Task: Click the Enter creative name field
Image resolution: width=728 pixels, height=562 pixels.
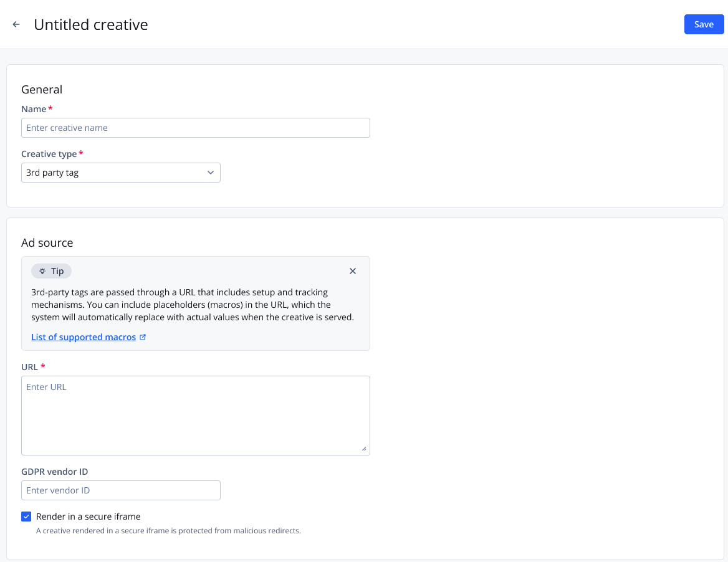Action: point(195,128)
